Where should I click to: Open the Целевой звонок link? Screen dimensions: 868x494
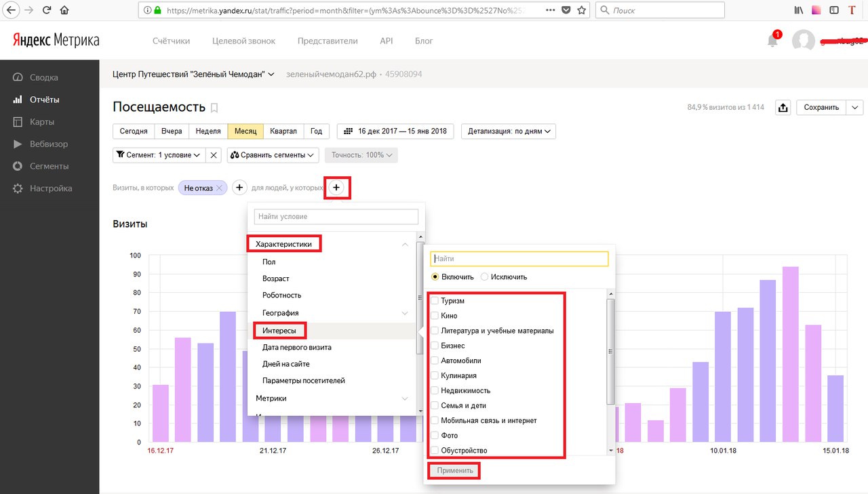pos(244,41)
